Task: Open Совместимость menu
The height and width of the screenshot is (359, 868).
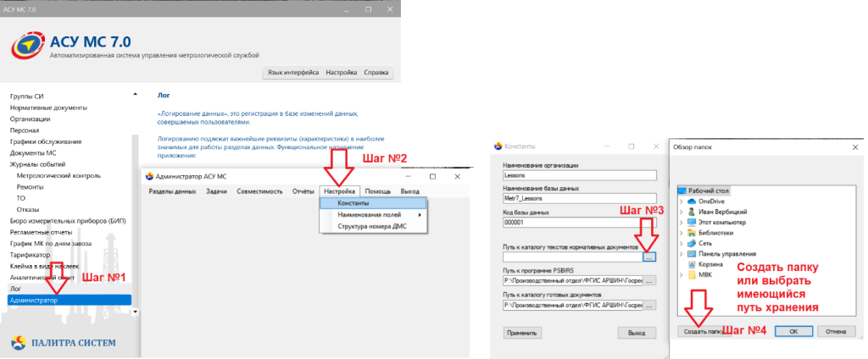Action: (x=259, y=191)
